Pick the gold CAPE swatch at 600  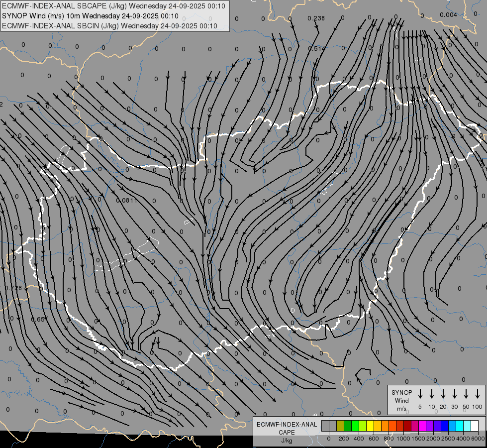click(378, 426)
